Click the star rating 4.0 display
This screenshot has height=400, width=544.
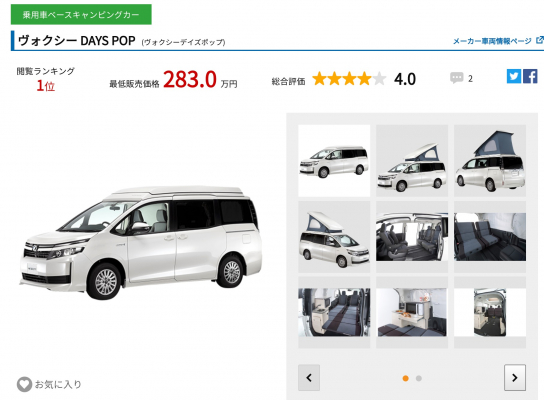(x=364, y=79)
